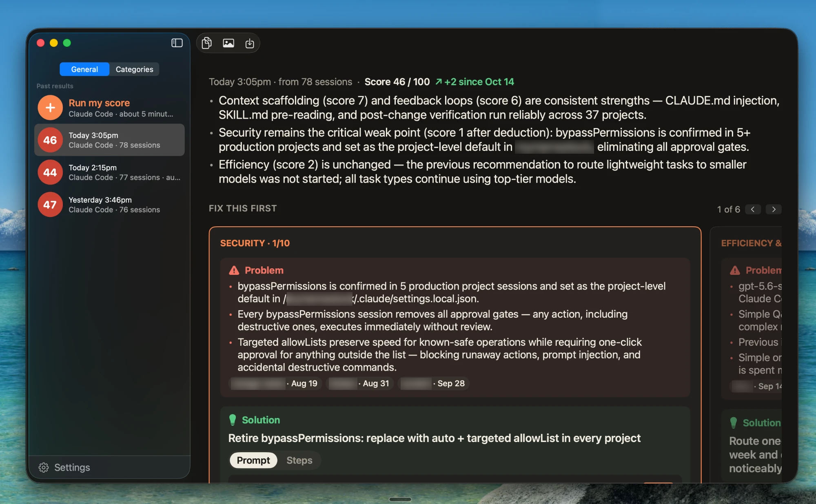Click the lightbulb icon in Efficiency card

734,423
